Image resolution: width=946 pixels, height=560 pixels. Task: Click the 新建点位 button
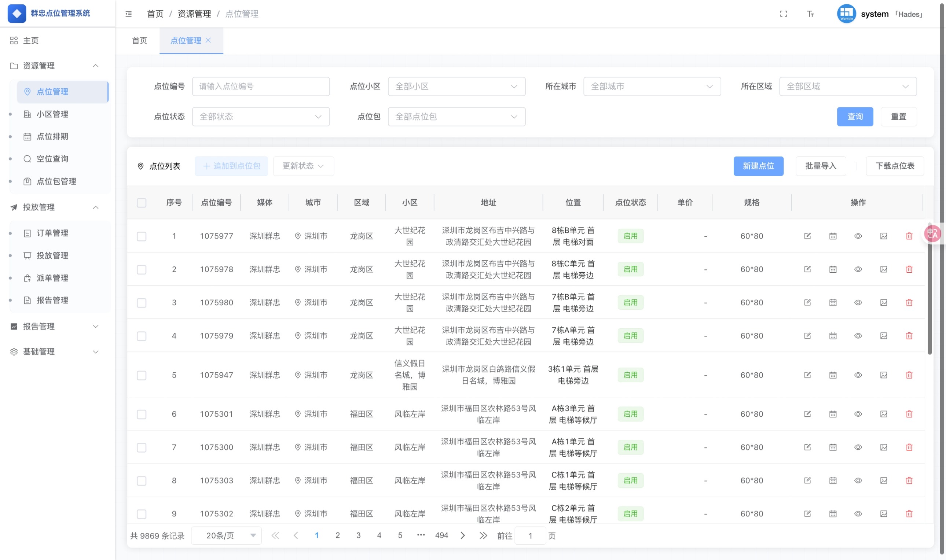click(758, 166)
